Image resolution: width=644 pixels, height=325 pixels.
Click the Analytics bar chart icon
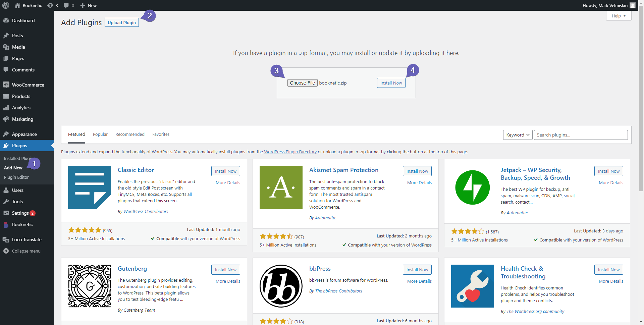(x=6, y=108)
